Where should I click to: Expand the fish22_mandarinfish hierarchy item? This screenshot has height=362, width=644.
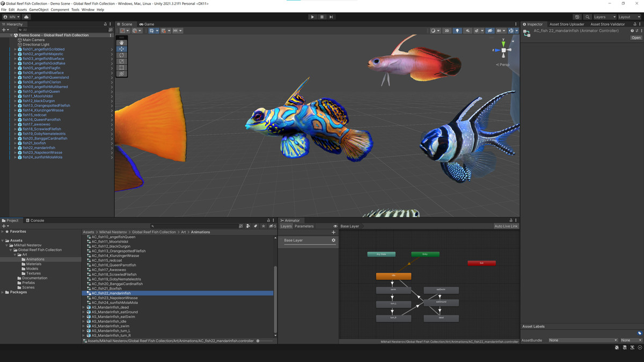pos(14,147)
